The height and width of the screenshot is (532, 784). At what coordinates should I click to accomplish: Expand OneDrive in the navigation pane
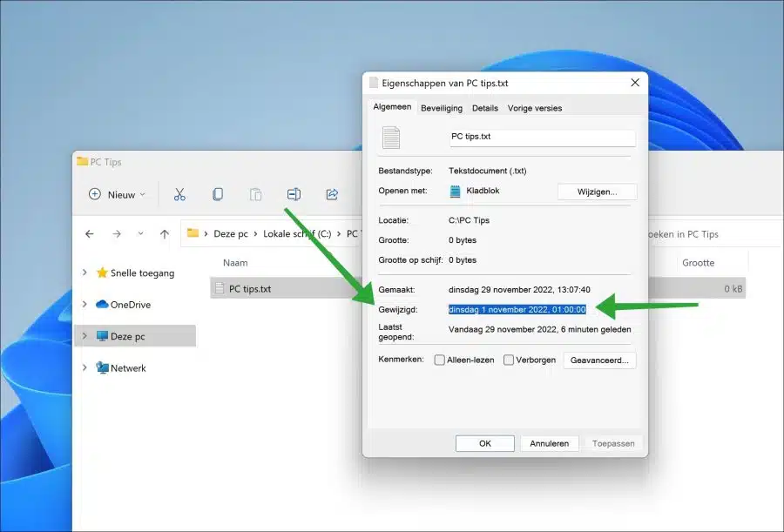[84, 304]
